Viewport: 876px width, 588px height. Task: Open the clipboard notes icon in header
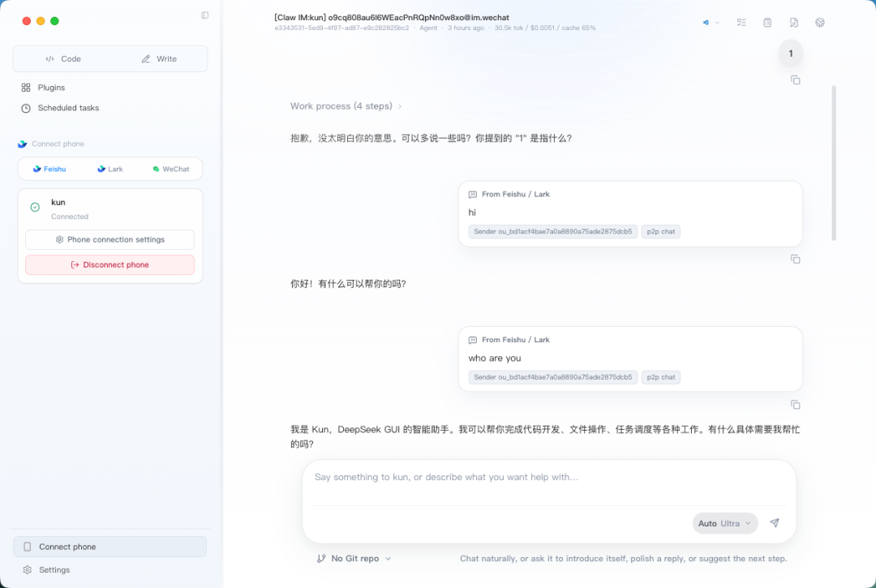tap(767, 23)
